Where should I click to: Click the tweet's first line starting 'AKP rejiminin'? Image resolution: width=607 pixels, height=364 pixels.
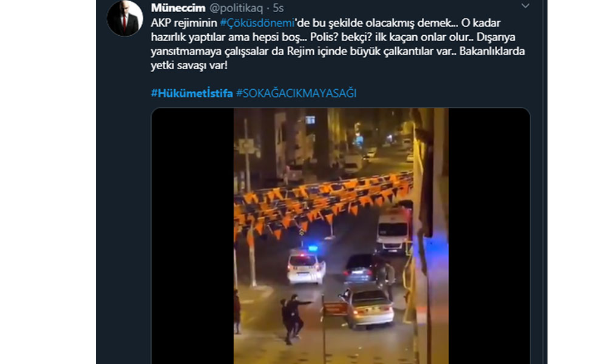pos(325,23)
